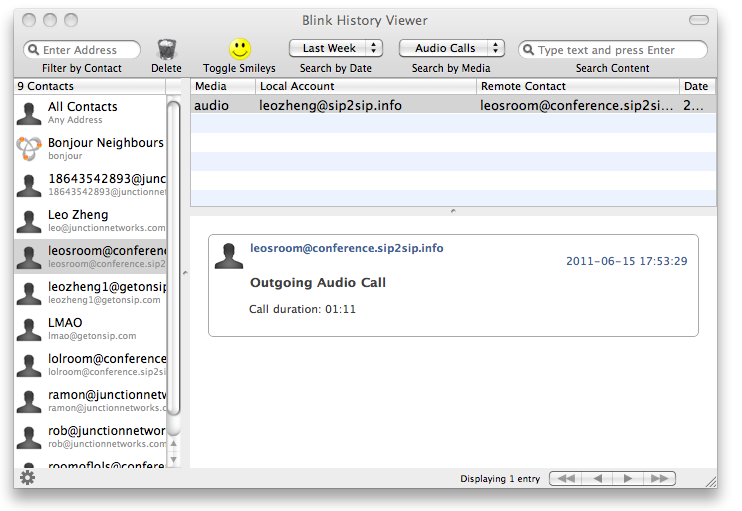
Task: Sort by the Remote Contact column header
Action: point(577,87)
